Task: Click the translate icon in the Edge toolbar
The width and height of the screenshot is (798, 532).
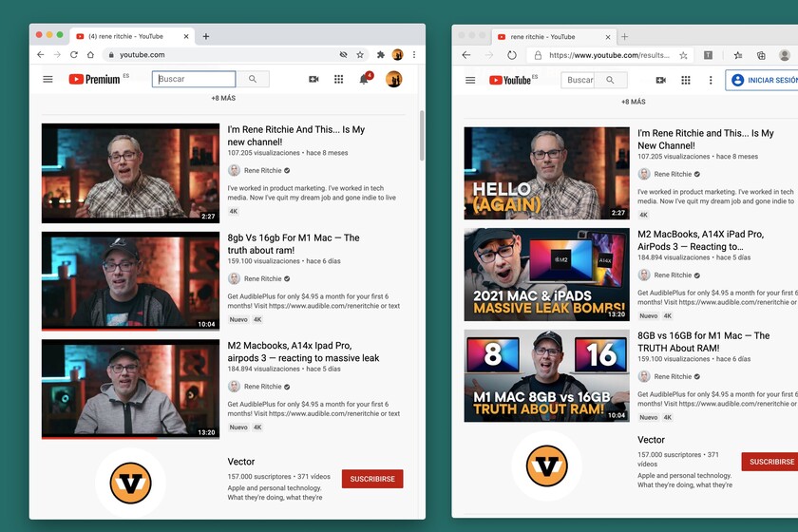Action: pyautogui.click(x=708, y=55)
